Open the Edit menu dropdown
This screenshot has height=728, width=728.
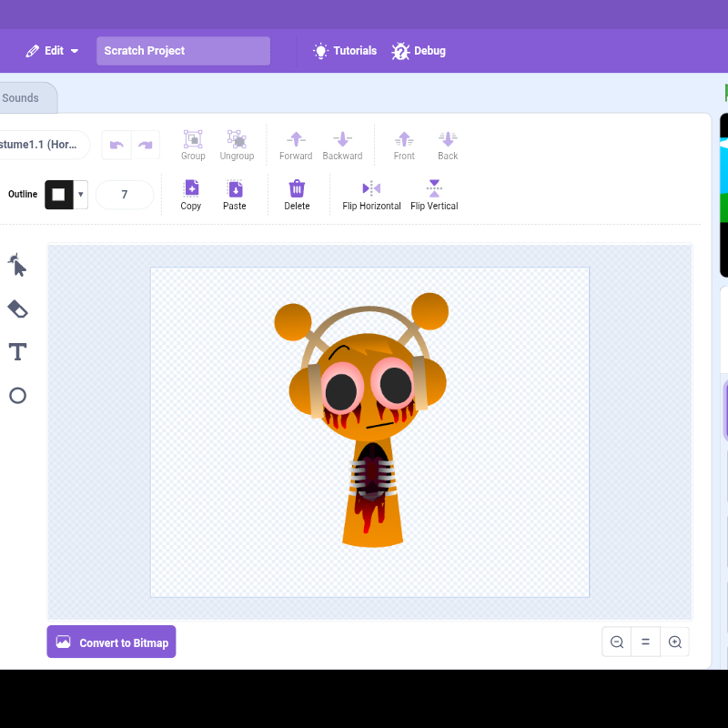click(x=52, y=51)
